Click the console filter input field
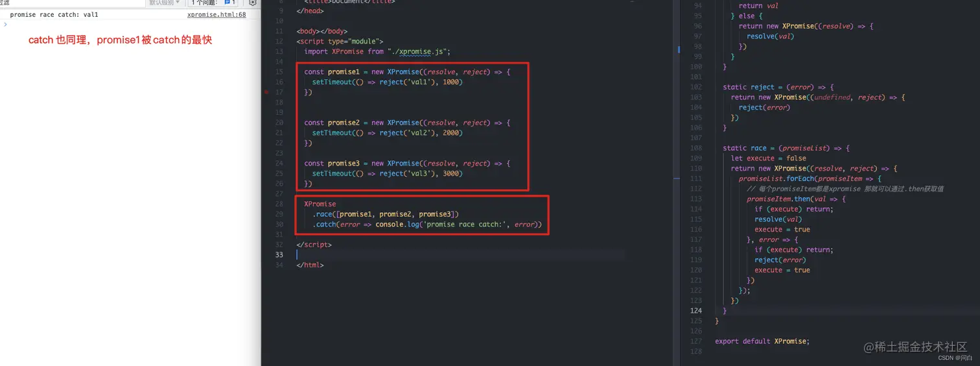Viewport: 980px width, 366px height. 71,3
